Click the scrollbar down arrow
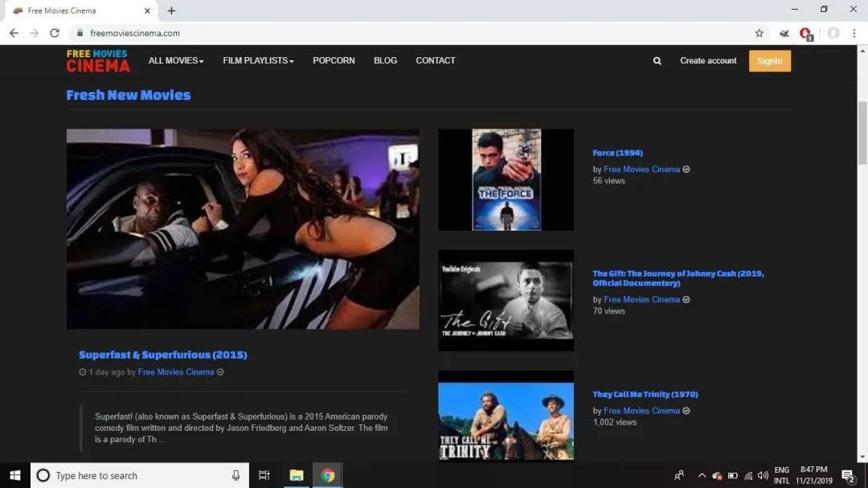 pyautogui.click(x=862, y=457)
